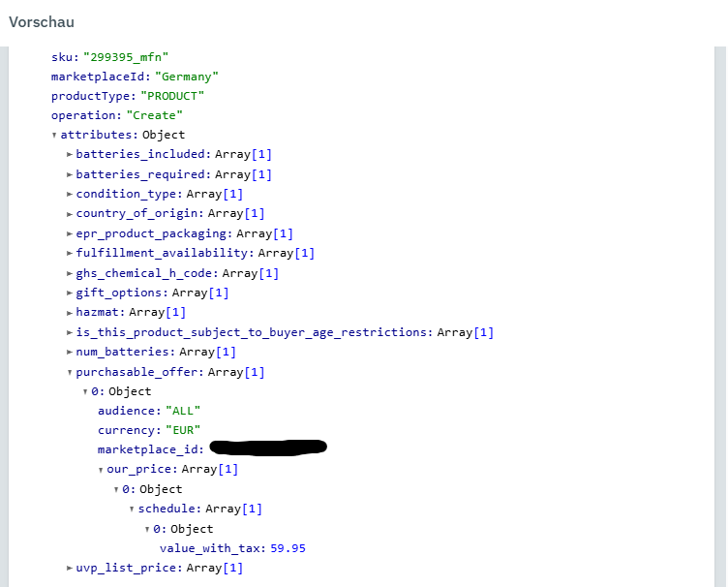Click the Vorschau panel heading

pos(42,21)
